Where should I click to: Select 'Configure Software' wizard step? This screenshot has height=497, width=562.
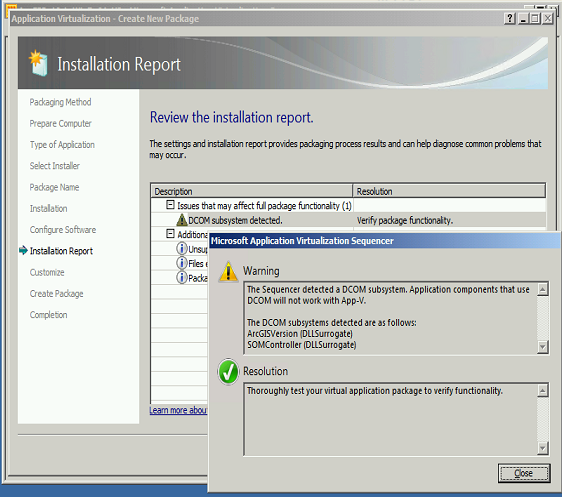63,230
